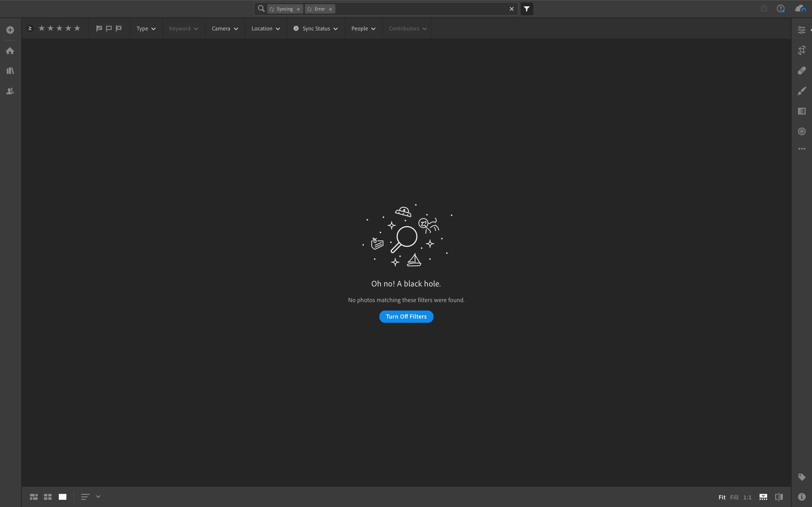Click the Turn Off Filters button

406,316
